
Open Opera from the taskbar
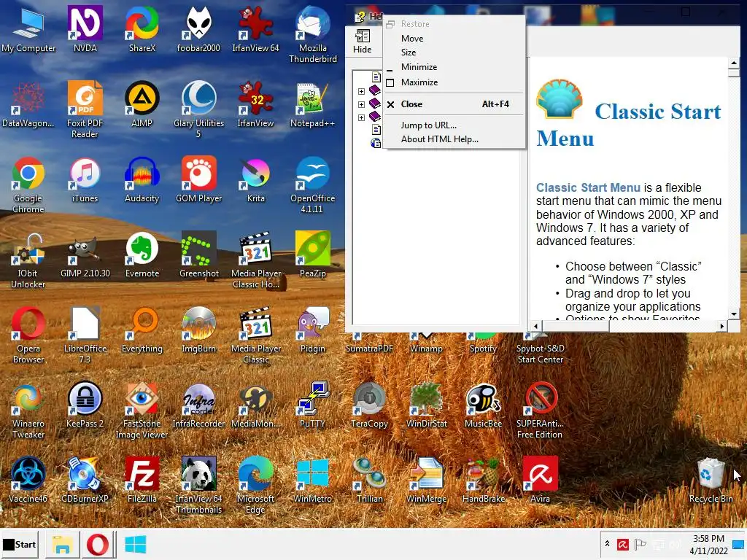[x=98, y=544]
